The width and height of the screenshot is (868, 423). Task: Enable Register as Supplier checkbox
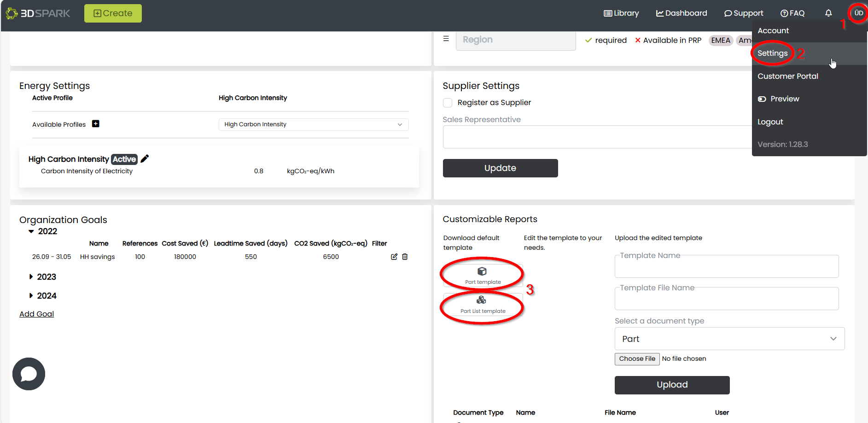click(x=448, y=103)
